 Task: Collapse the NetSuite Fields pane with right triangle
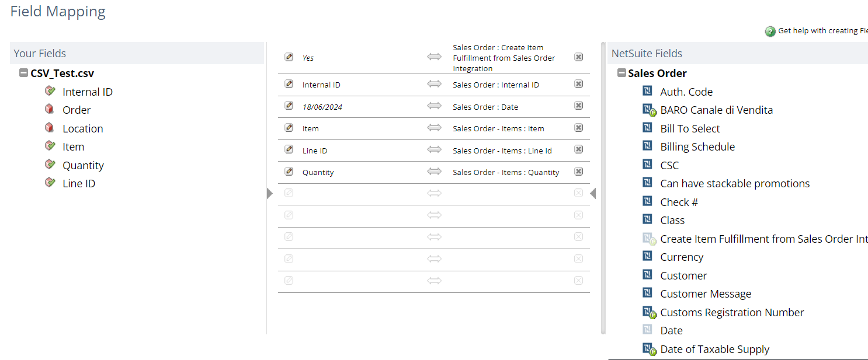point(593,193)
